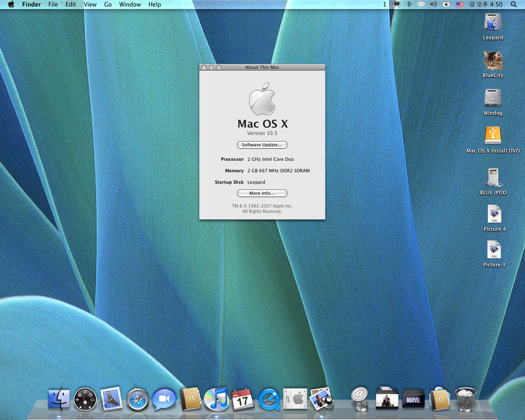Click the Version 10.5 text

(262, 133)
